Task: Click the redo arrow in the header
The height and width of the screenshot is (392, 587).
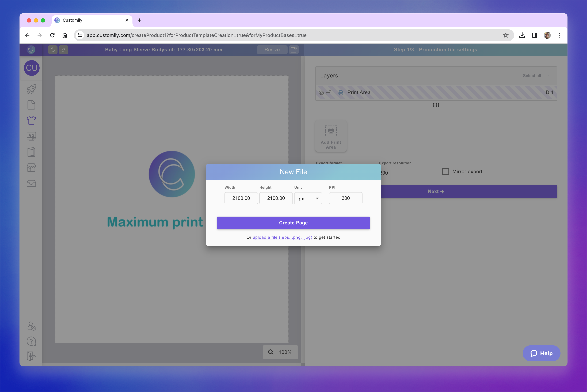Action: tap(63, 50)
